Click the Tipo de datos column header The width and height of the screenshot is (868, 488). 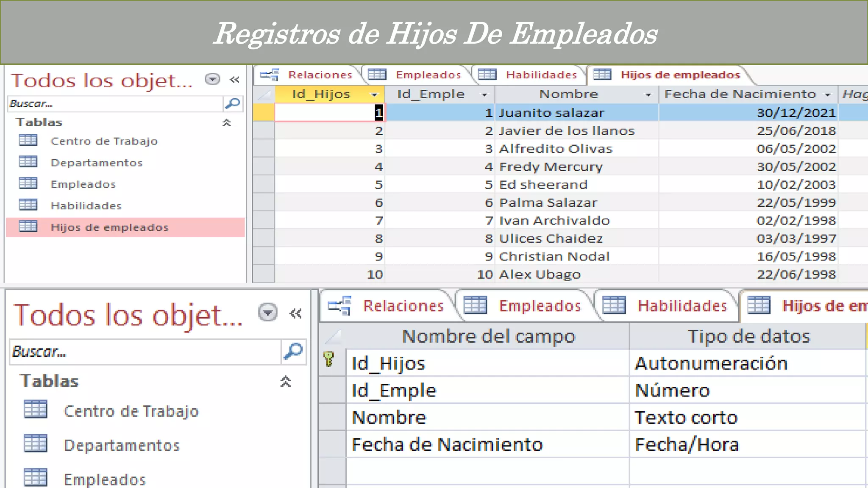(x=748, y=336)
